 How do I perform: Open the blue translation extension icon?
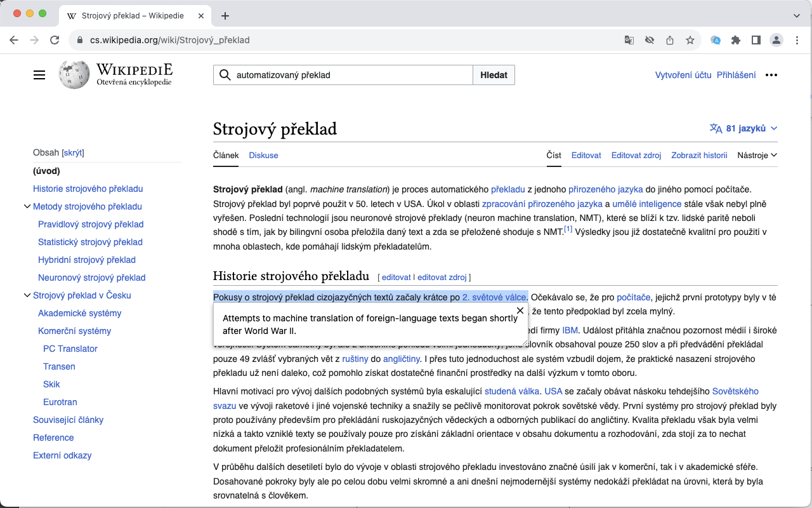click(x=716, y=39)
